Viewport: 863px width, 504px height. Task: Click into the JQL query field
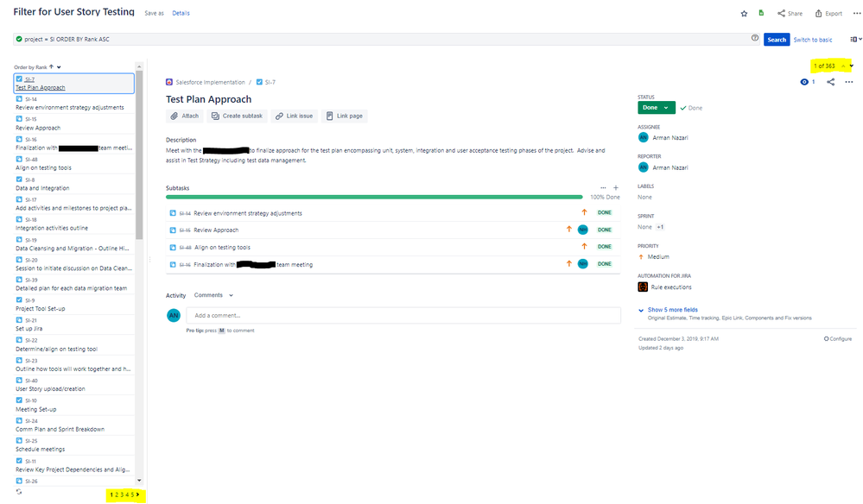385,39
